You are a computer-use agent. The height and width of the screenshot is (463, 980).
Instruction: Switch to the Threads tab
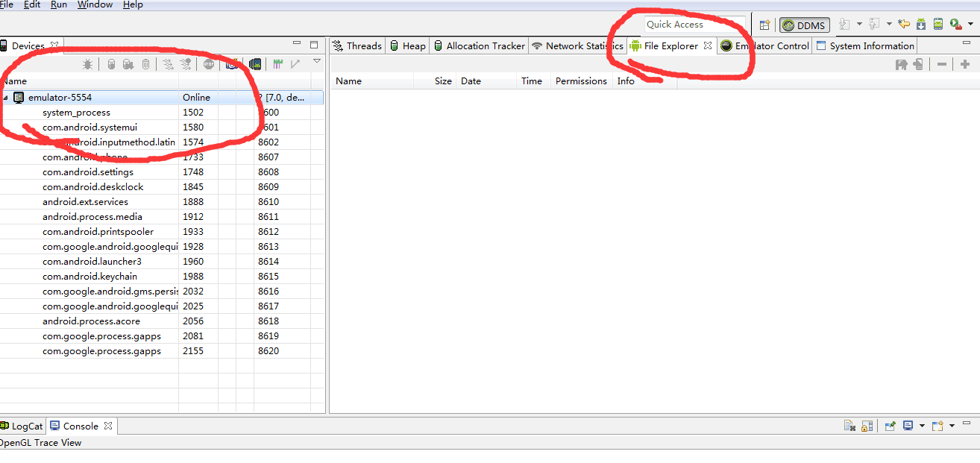point(356,45)
